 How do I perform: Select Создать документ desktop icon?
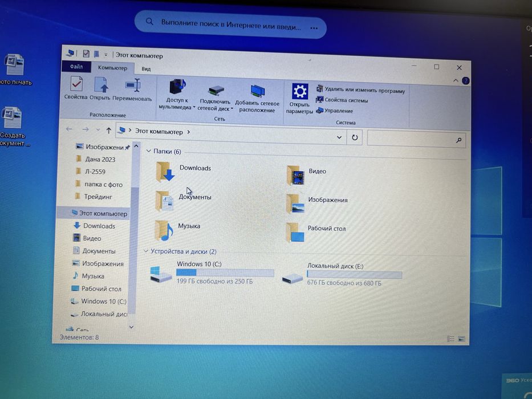[x=14, y=127]
